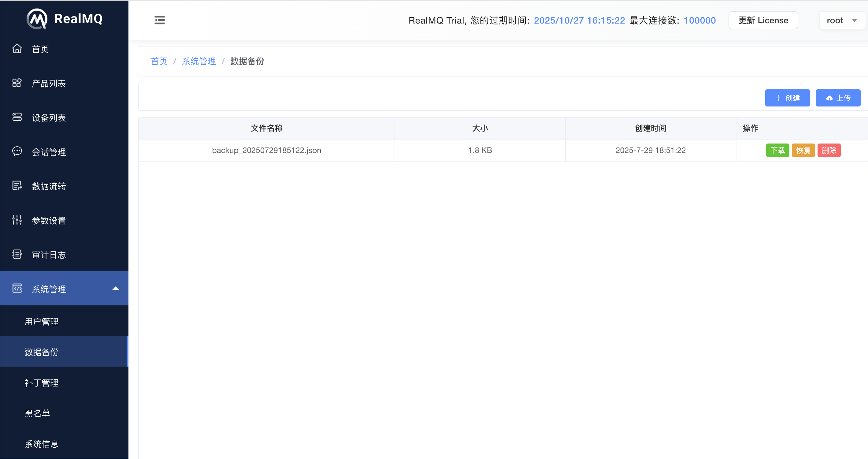Open 审计日志 in the sidebar
Viewport: 868px width, 459px height.
(x=64, y=255)
